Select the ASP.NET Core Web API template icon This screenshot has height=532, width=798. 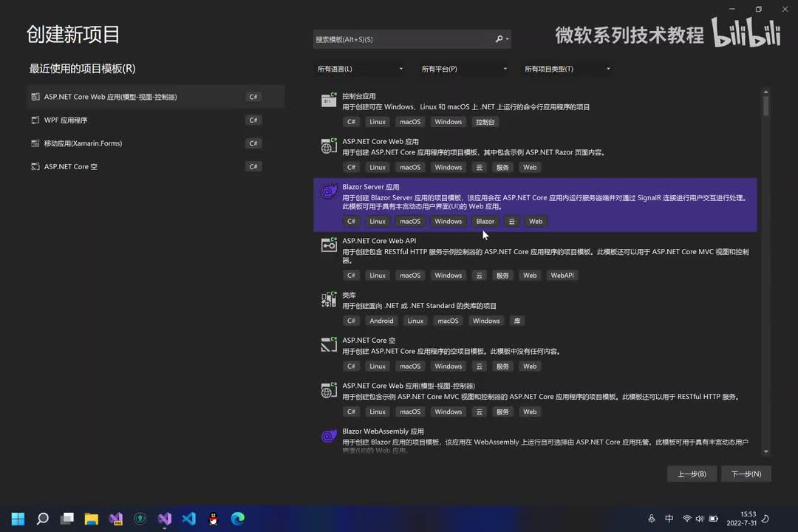tap(329, 245)
